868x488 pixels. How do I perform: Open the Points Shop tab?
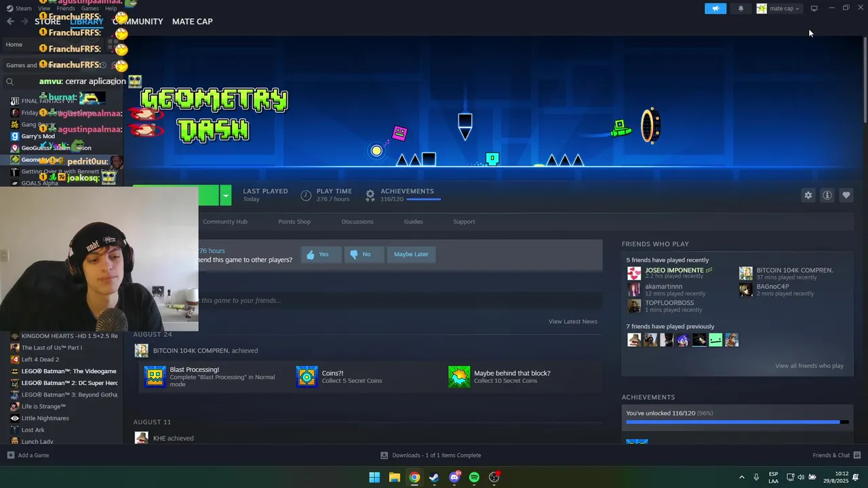pyautogui.click(x=294, y=222)
